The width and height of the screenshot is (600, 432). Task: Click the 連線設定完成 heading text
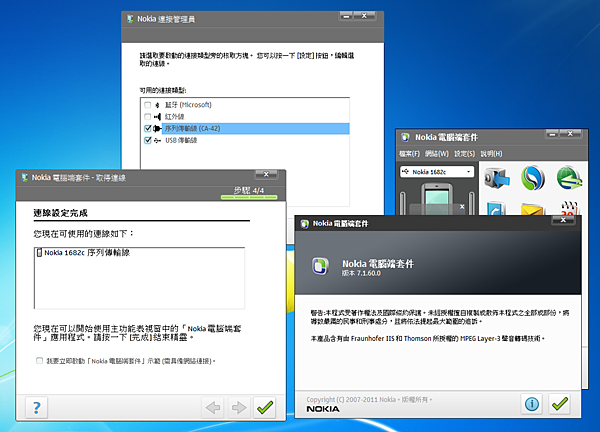point(60,213)
